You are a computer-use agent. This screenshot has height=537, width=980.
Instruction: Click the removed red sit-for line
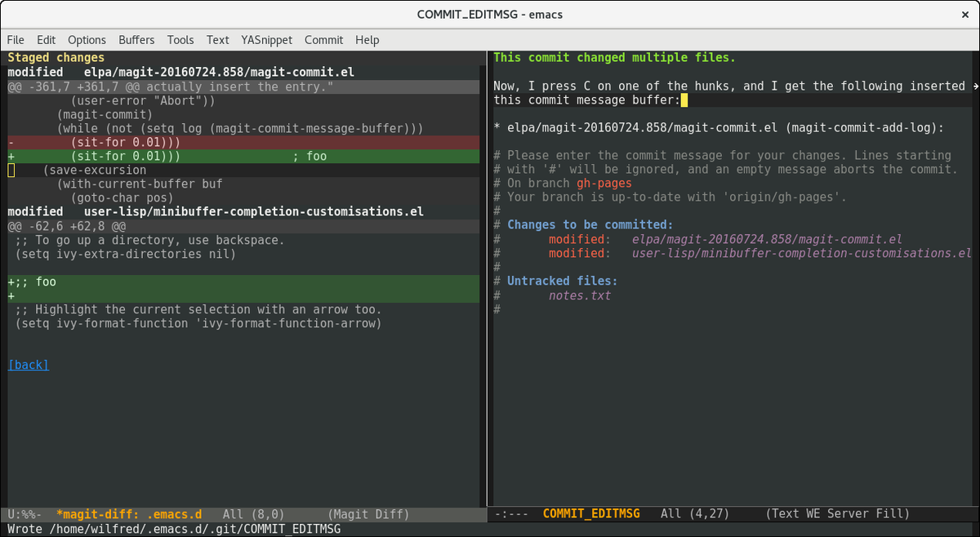(x=122, y=142)
